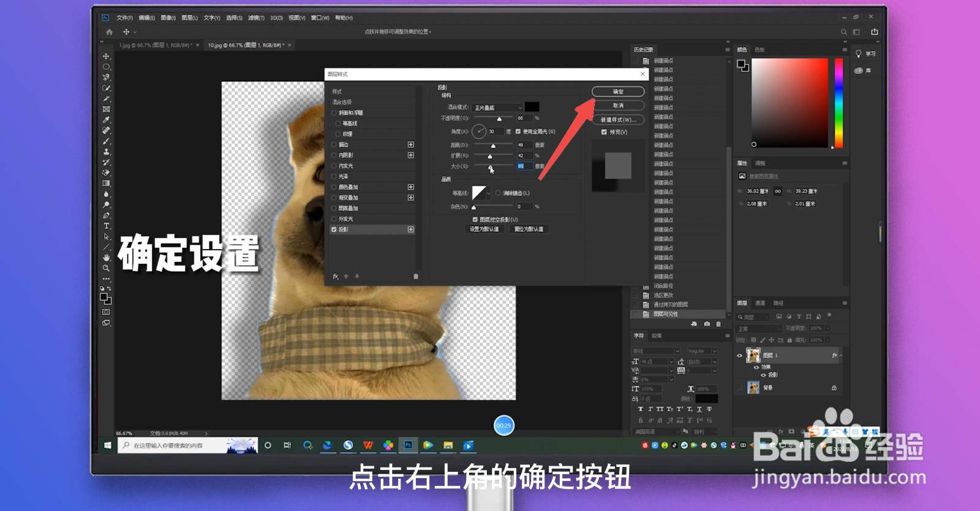Enable the 斜面和浮雕 checkbox
Viewport: 980px width, 511px height.
(334, 113)
